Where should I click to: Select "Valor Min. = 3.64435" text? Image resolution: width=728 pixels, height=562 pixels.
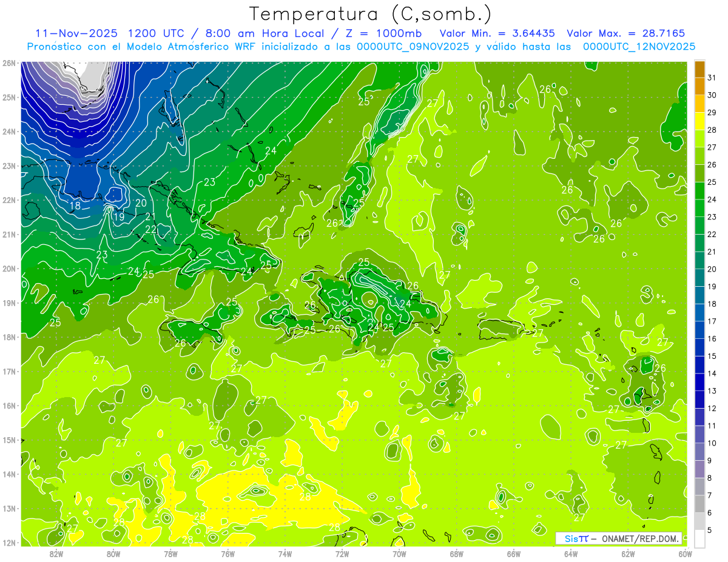click(x=497, y=33)
